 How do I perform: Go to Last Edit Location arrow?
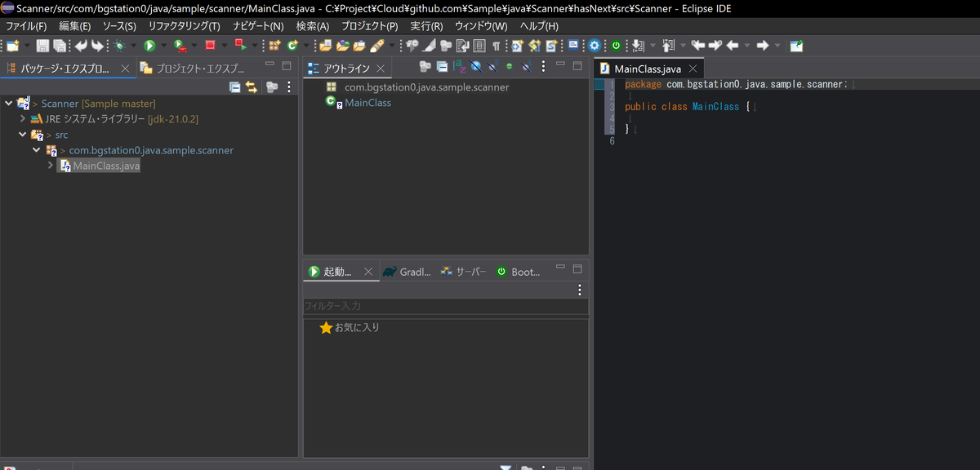pos(698,46)
